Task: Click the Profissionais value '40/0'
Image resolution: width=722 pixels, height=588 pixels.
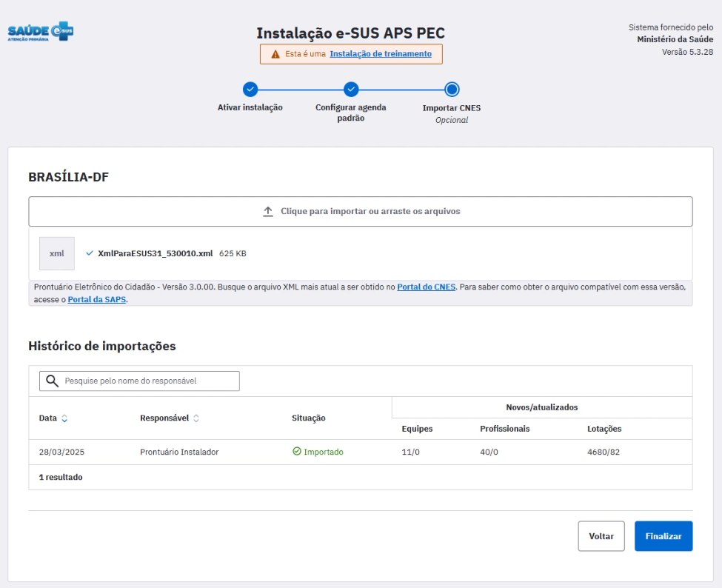Action: point(489,452)
